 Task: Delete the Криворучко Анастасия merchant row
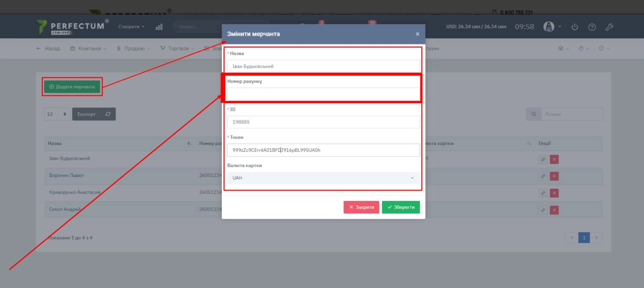(x=554, y=193)
